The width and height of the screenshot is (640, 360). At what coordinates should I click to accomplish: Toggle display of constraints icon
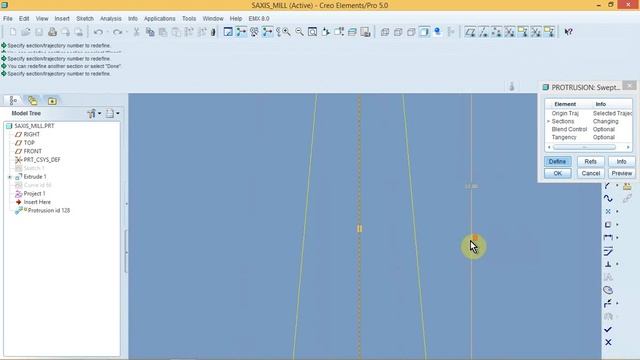click(254, 32)
